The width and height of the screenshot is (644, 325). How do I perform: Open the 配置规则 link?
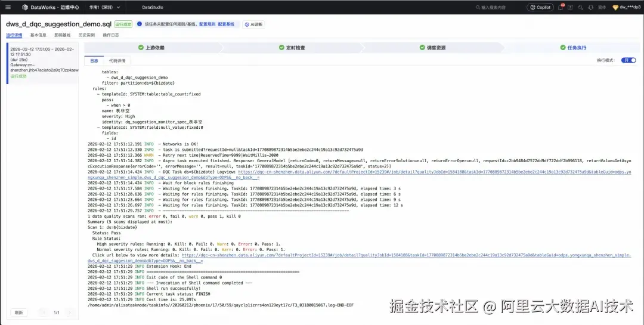pos(207,24)
